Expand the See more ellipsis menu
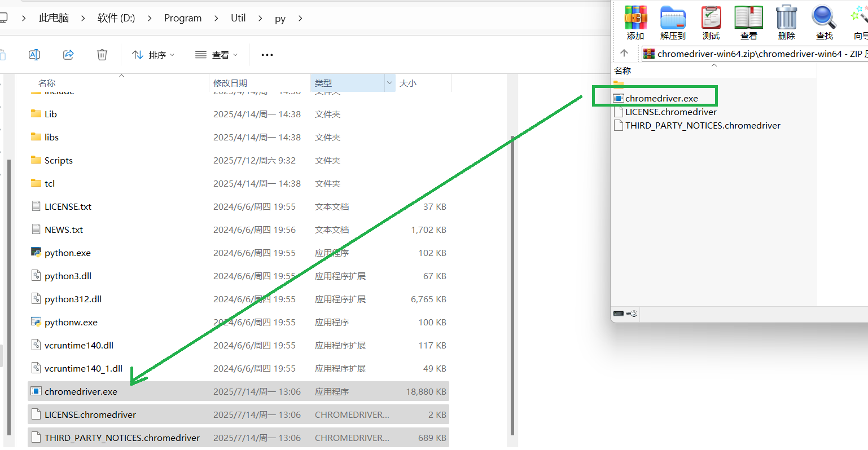 pyautogui.click(x=267, y=55)
